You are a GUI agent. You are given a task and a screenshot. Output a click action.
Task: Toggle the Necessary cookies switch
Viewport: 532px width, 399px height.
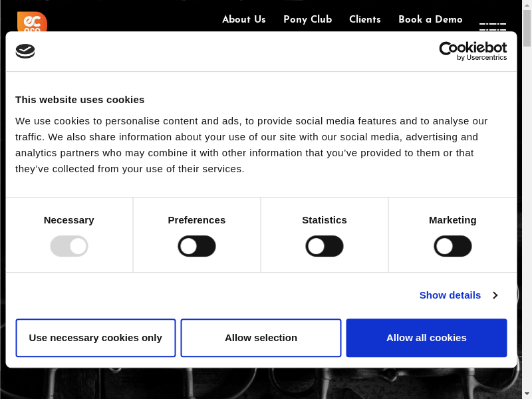[69, 246]
